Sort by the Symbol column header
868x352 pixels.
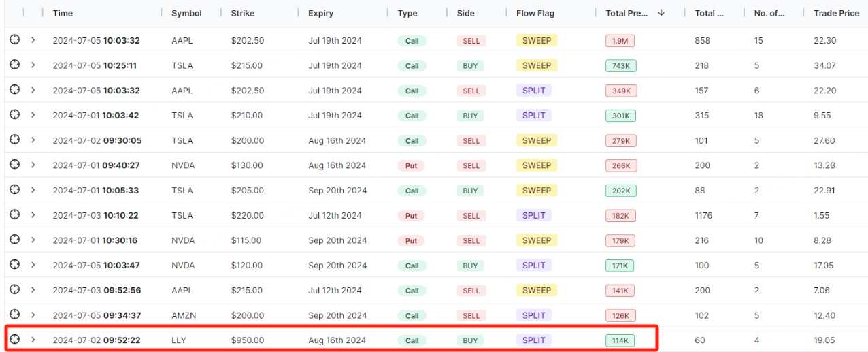186,13
